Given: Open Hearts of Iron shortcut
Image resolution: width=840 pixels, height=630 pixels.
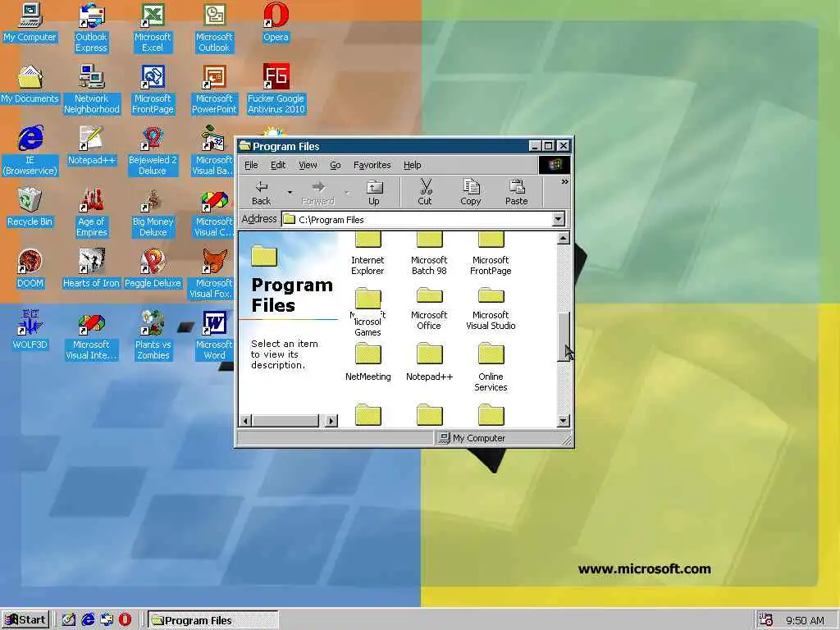Looking at the screenshot, I should coord(92,268).
